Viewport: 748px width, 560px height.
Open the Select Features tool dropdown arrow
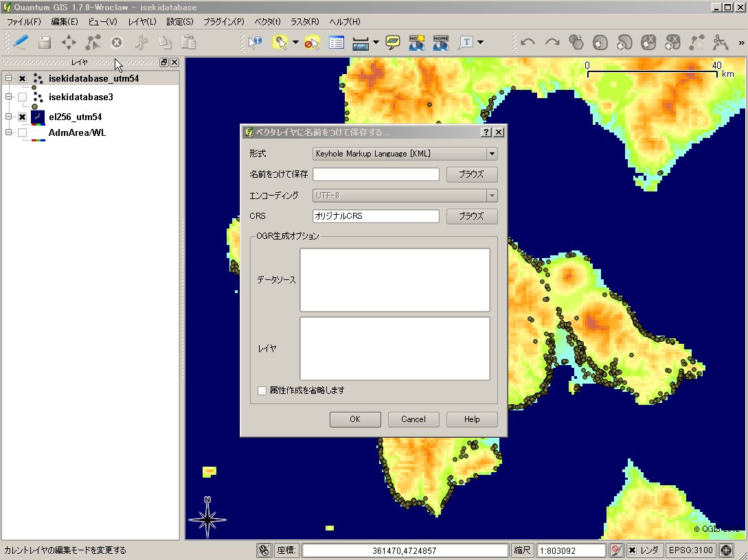point(296,43)
